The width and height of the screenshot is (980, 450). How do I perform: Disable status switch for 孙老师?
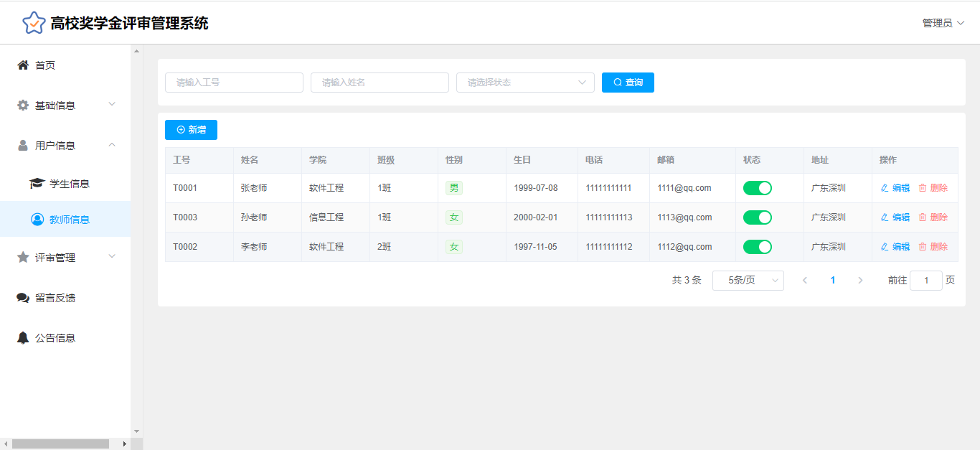pos(757,217)
